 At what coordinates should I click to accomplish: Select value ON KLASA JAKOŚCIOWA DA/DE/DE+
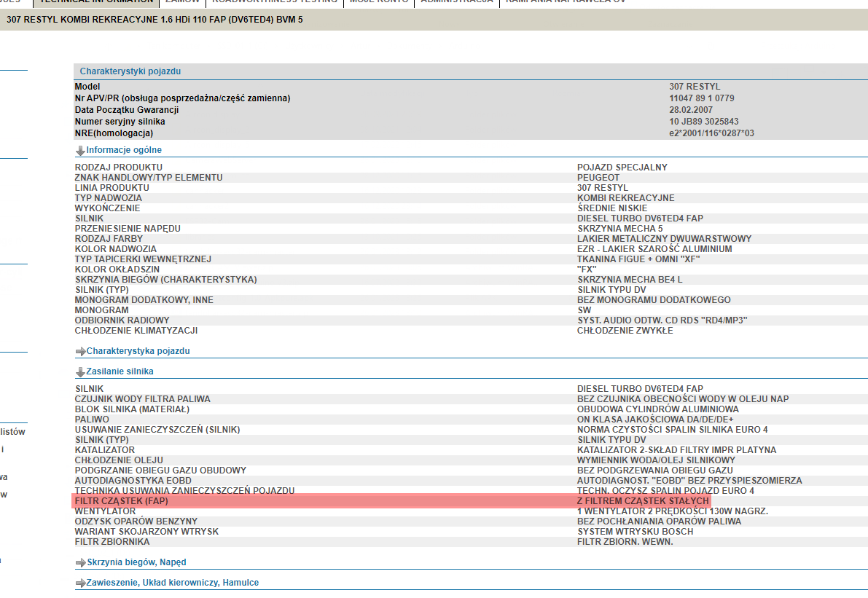pyautogui.click(x=655, y=420)
